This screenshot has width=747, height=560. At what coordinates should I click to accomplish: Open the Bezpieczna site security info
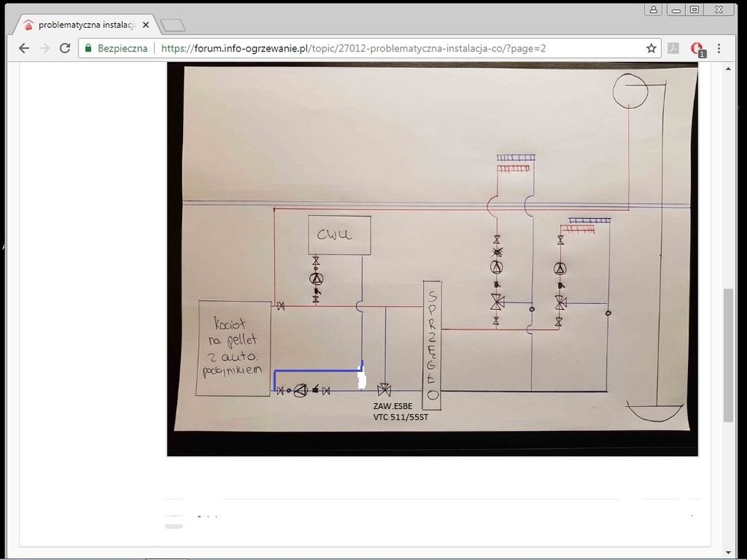tap(116, 48)
